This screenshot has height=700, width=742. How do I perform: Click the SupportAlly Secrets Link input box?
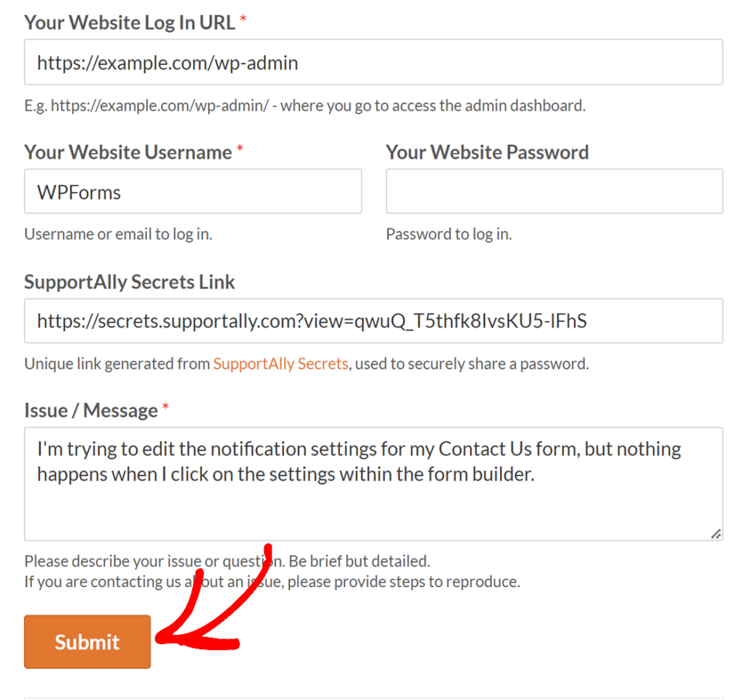point(373,320)
